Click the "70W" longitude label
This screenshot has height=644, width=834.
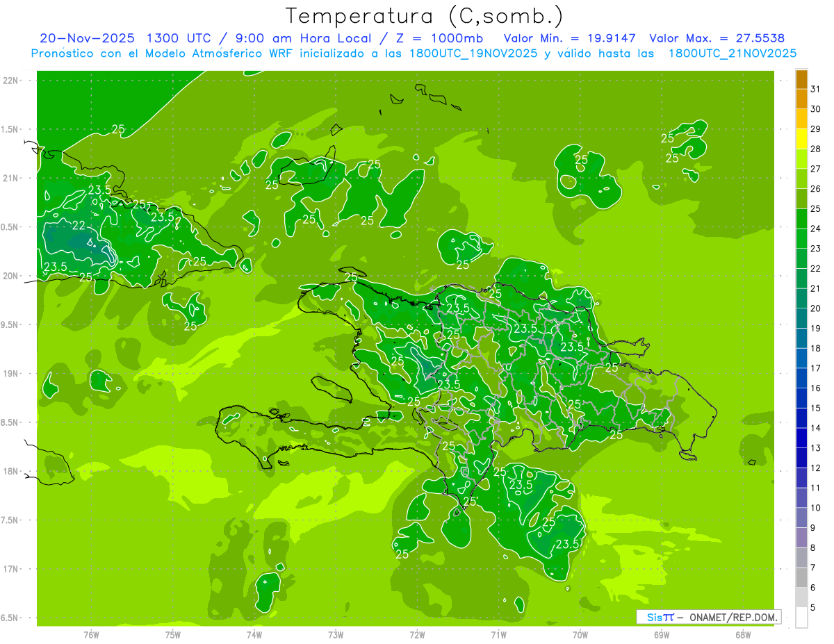[580, 635]
